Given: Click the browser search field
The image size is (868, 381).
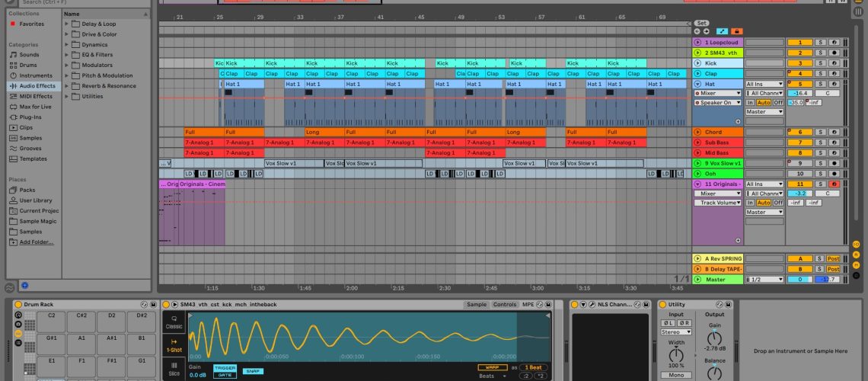Looking at the screenshot, I should pos(85,2).
